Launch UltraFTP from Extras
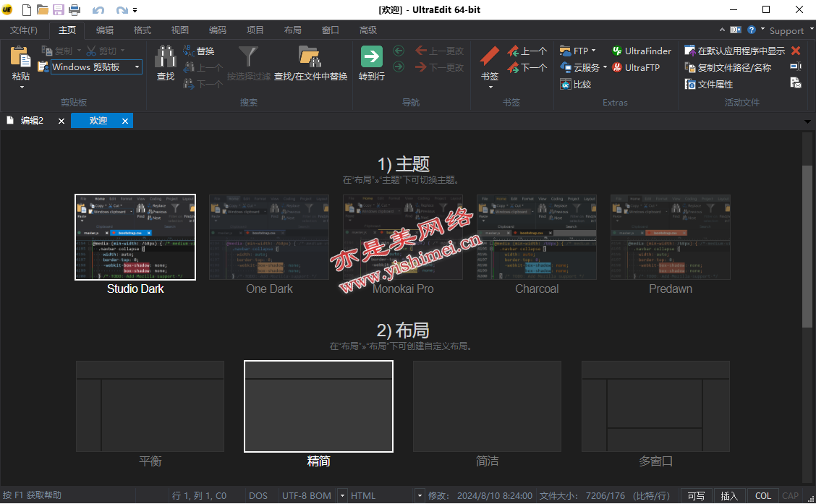The height and width of the screenshot is (504, 816). (x=635, y=68)
